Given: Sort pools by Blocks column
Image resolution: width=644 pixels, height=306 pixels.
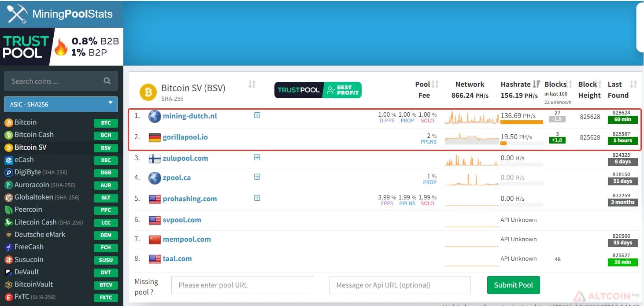Looking at the screenshot, I should point(569,84).
